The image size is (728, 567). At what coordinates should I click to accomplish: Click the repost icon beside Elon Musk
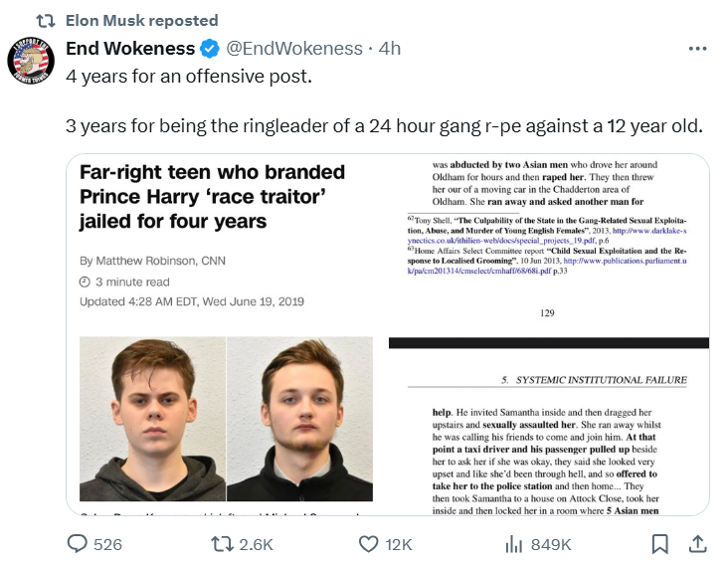click(46, 21)
